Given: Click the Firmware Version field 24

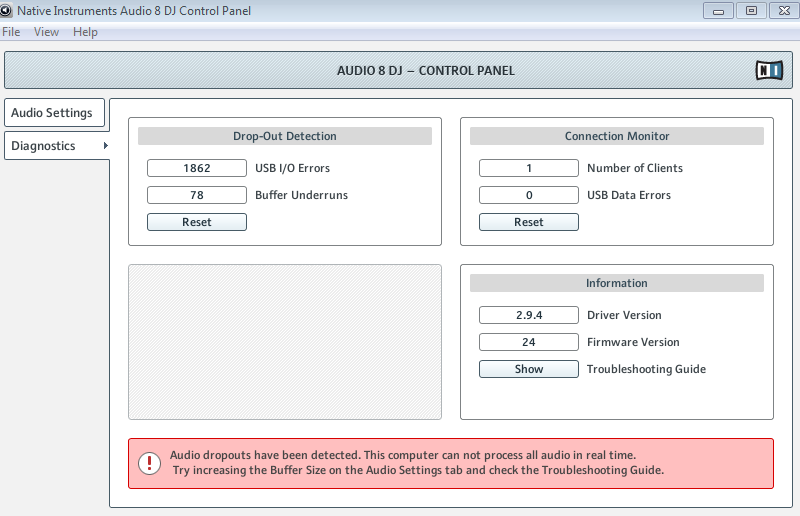Looking at the screenshot, I should (529, 342).
